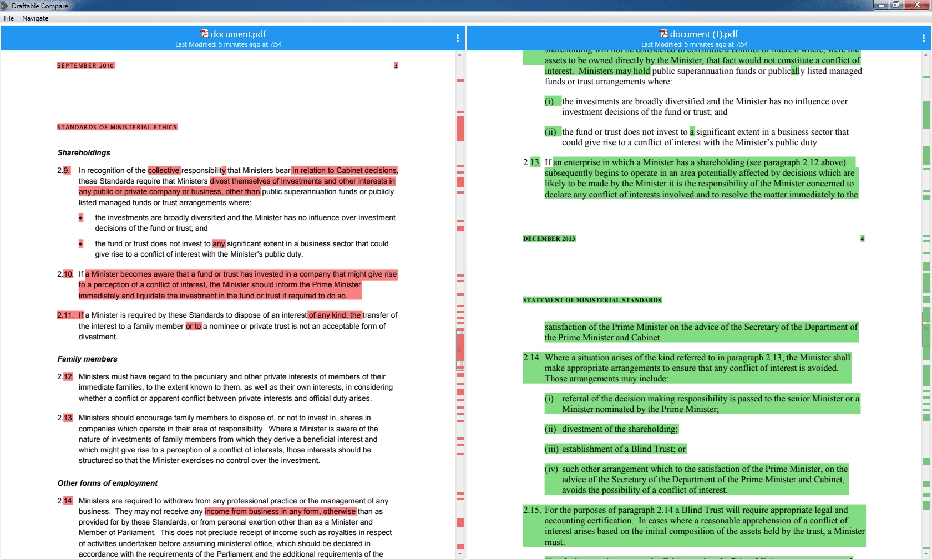Image resolution: width=932 pixels, height=560 pixels.
Task: Click highlighted word 'collective' in paragraph 2.9
Action: coord(164,170)
